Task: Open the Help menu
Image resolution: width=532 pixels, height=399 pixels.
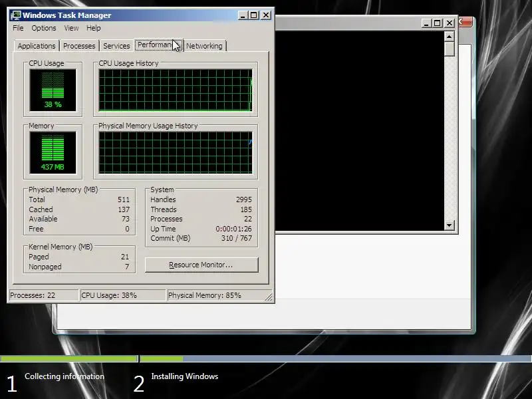Action: coord(93,28)
